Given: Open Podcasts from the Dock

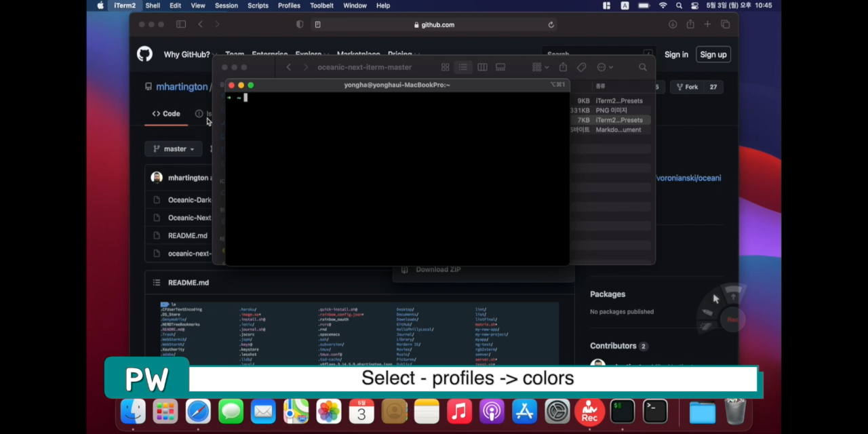Looking at the screenshot, I should coord(492,412).
